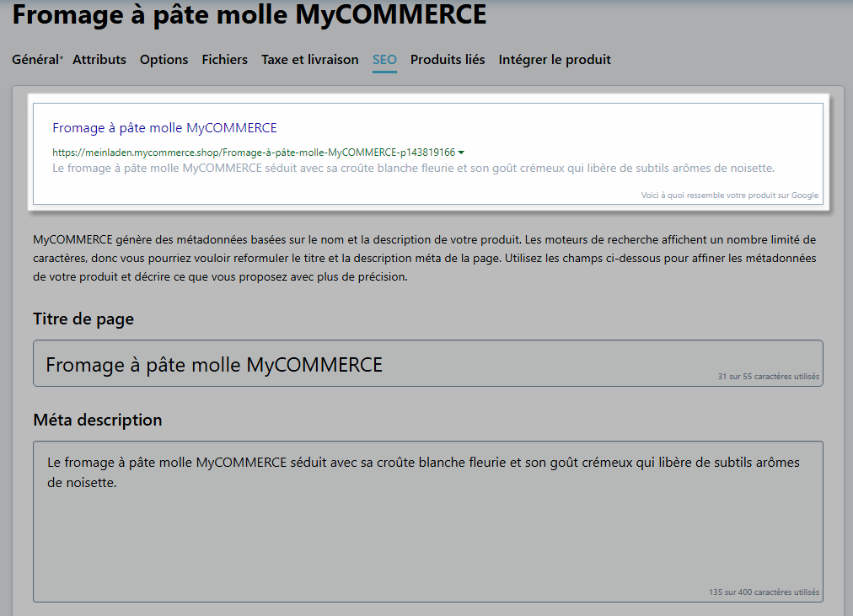Screen dimensions: 853x616
Task: Click the 135 sur 400 characters counter
Action: [764, 592]
